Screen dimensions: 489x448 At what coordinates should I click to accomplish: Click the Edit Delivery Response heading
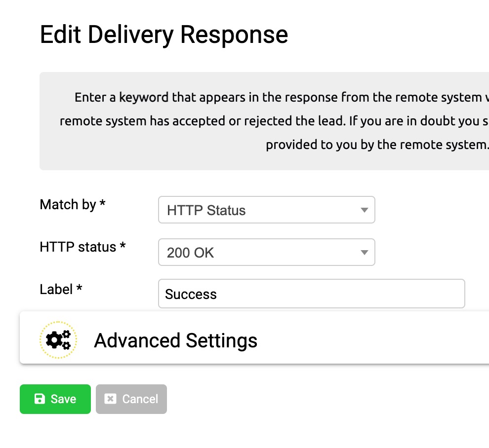click(x=164, y=34)
